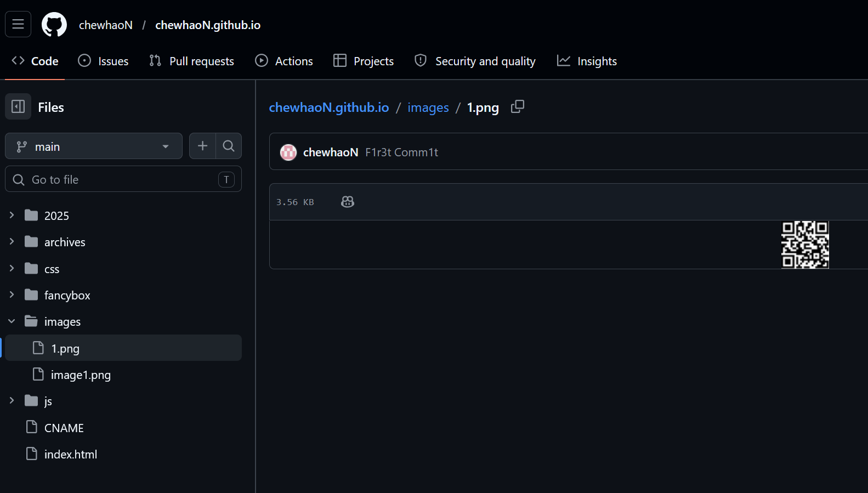Expand the fancybox folder
Viewport: 868px width, 493px height.
[x=12, y=294]
